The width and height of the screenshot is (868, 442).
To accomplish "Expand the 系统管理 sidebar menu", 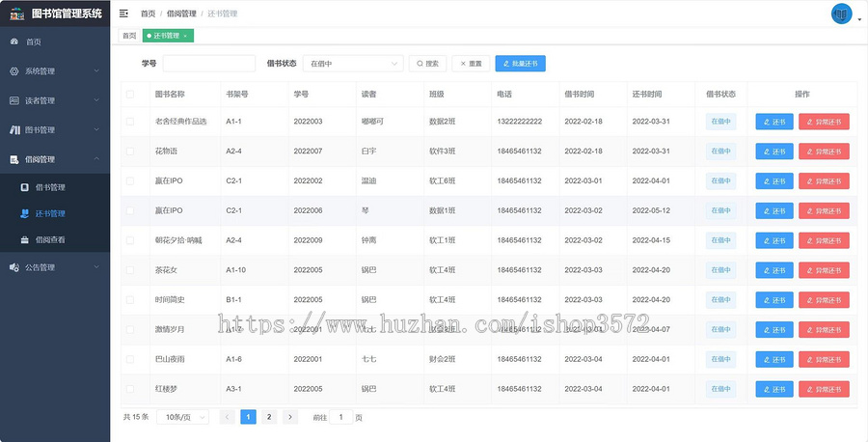I will click(x=55, y=70).
